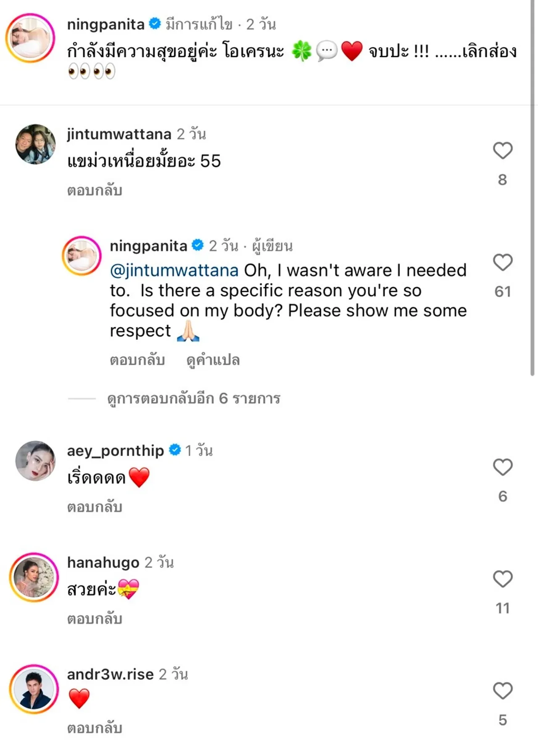This screenshot has width=538, height=756.
Task: Open the @jintumwattana mention link
Action: click(x=174, y=270)
